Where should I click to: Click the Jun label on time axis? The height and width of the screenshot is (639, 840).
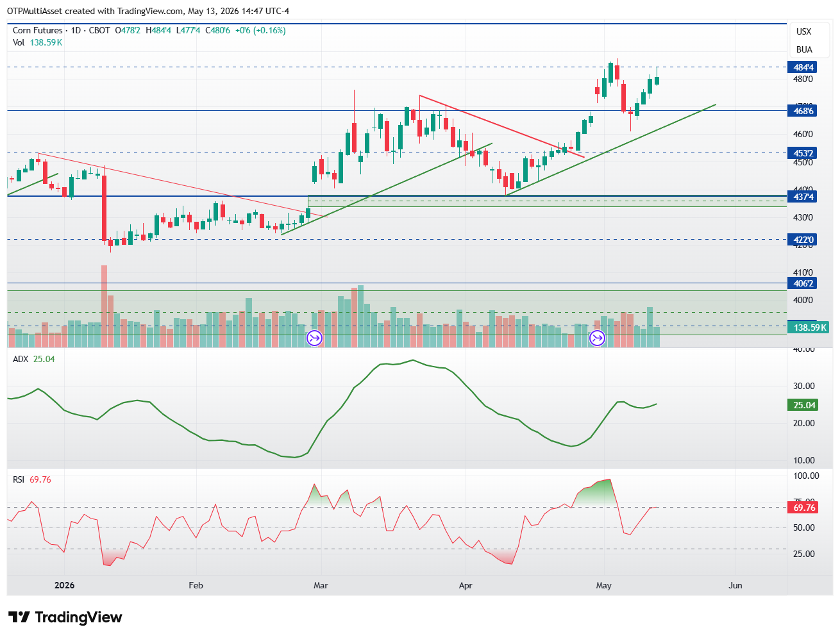pos(735,585)
